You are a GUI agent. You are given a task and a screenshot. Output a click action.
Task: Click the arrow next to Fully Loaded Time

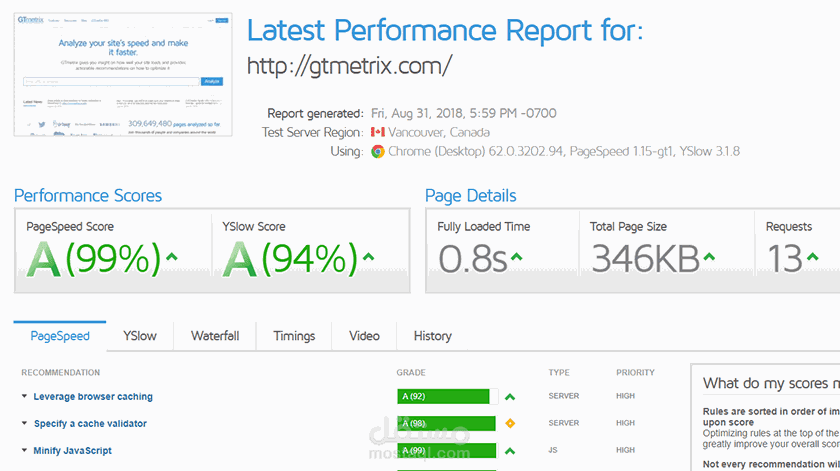point(516,257)
